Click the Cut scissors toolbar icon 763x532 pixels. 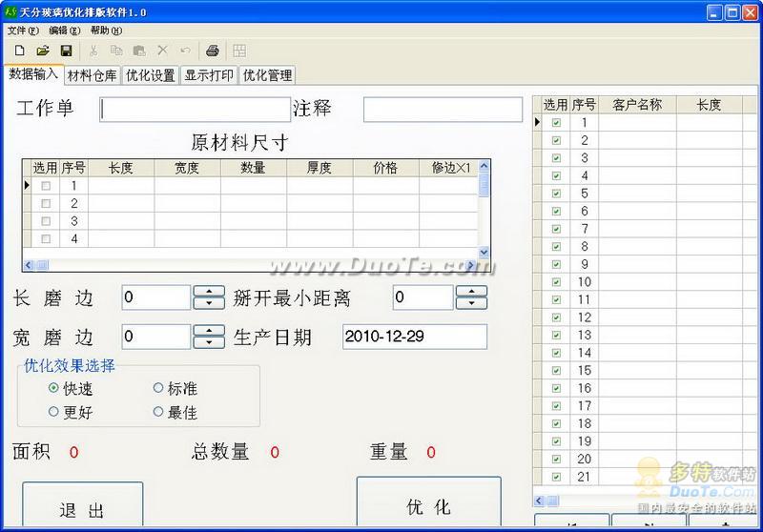(93, 51)
